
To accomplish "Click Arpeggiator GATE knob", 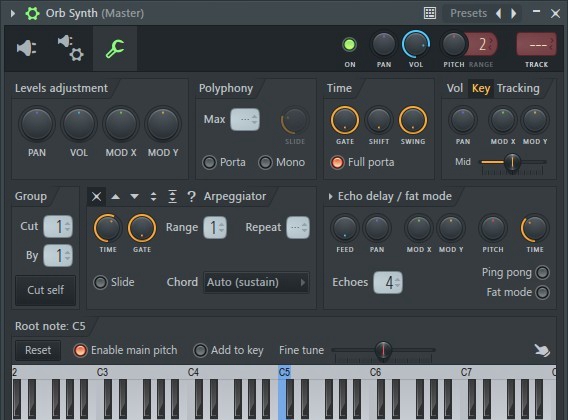I will [142, 228].
